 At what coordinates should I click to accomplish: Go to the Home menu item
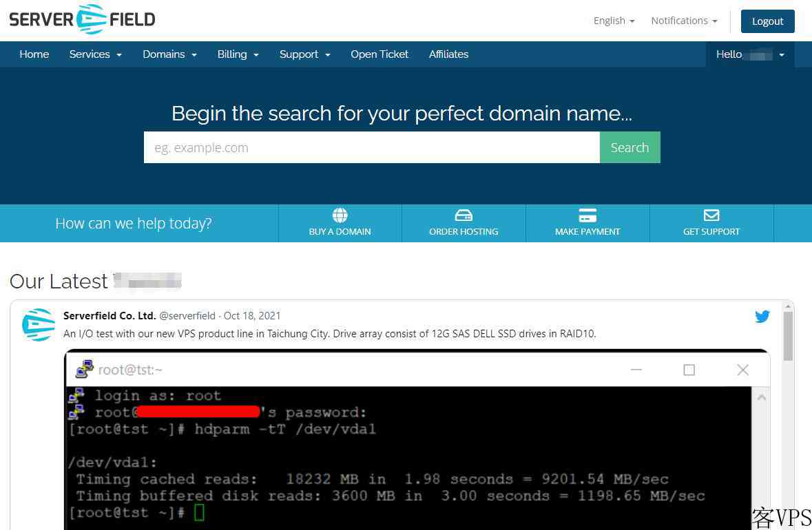34,54
